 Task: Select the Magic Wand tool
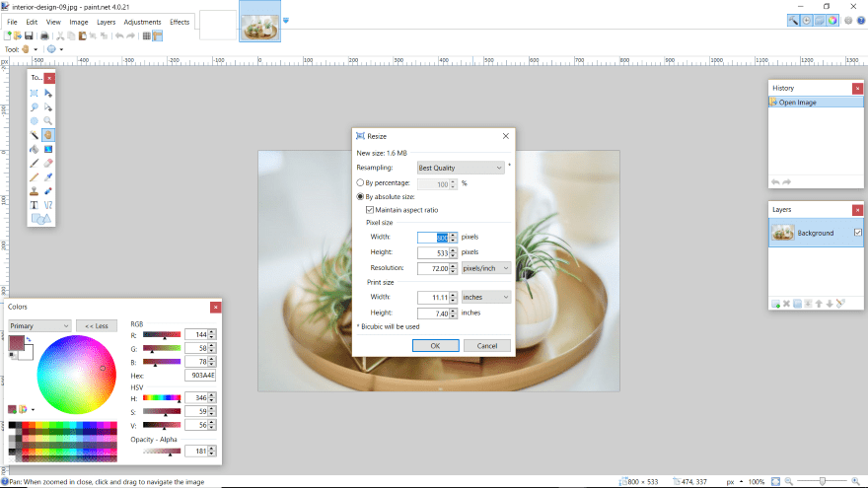coord(34,134)
